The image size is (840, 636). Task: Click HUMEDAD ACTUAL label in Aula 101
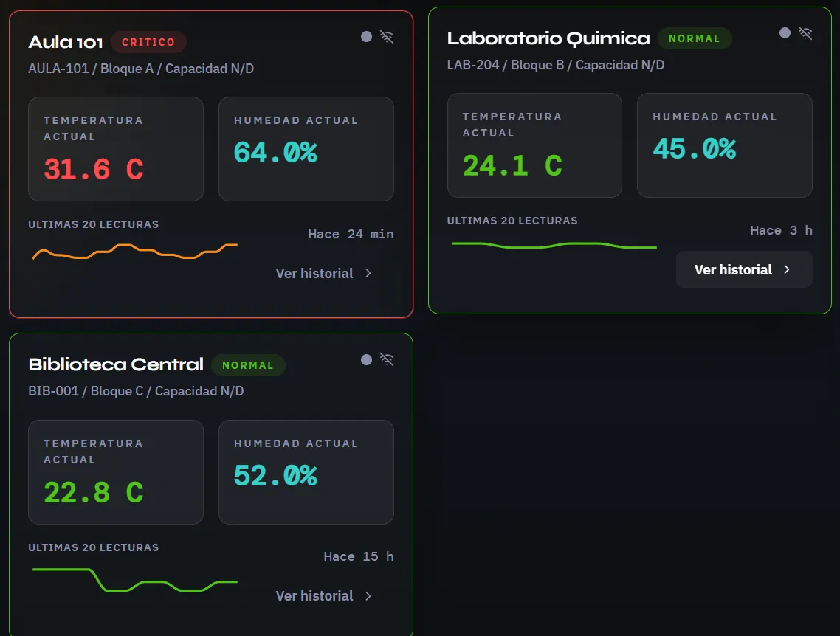tap(296, 120)
